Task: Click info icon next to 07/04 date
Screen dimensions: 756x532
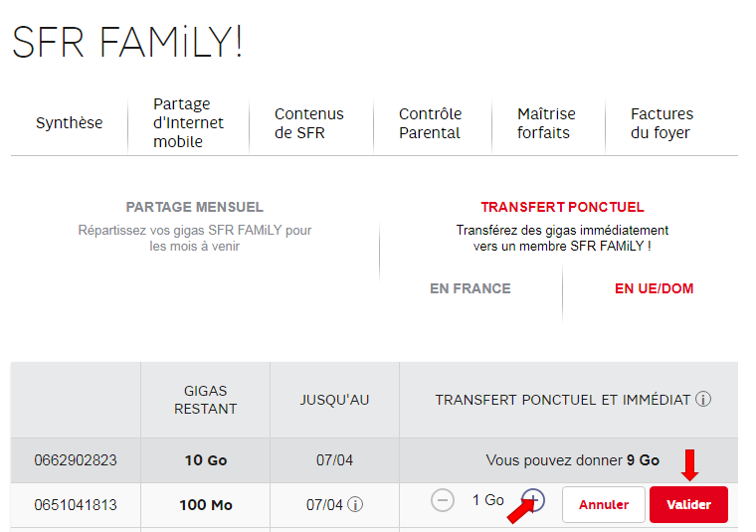Action: coord(355,505)
